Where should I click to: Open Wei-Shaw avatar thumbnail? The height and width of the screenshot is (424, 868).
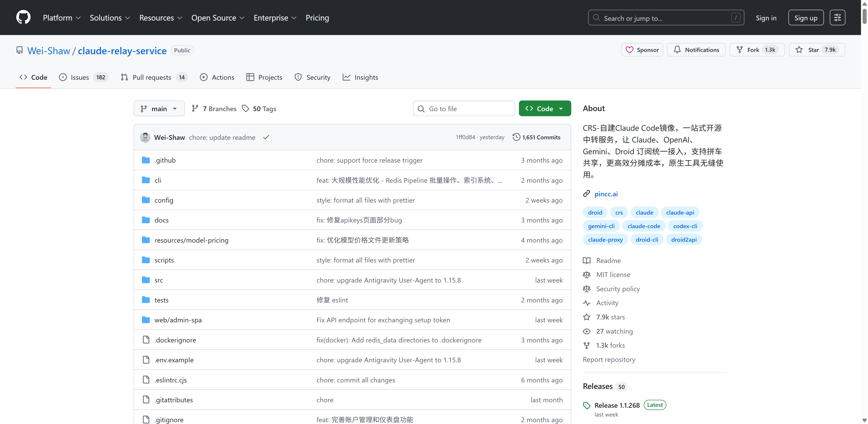click(145, 137)
